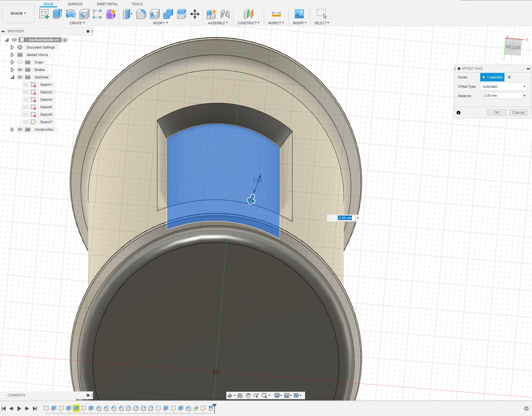Screen dimensions: 532x416
Task: Cancel the Offset Face operation
Action: pos(518,112)
